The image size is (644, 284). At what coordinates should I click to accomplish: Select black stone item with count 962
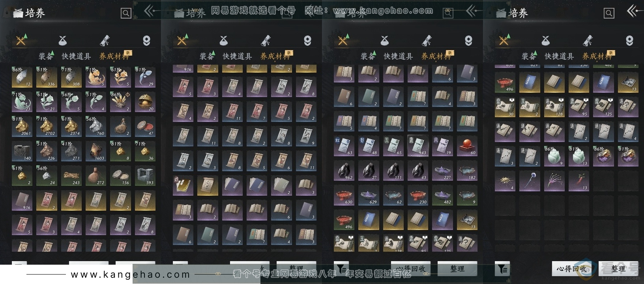(344, 170)
